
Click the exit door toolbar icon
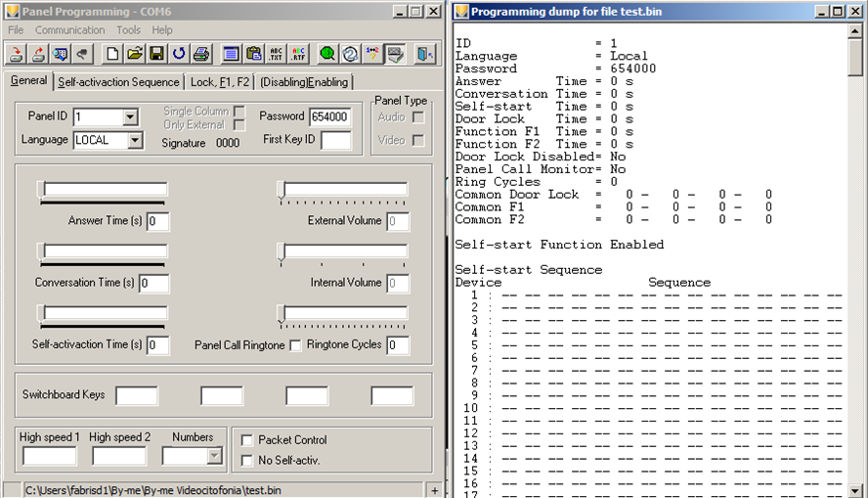click(424, 54)
